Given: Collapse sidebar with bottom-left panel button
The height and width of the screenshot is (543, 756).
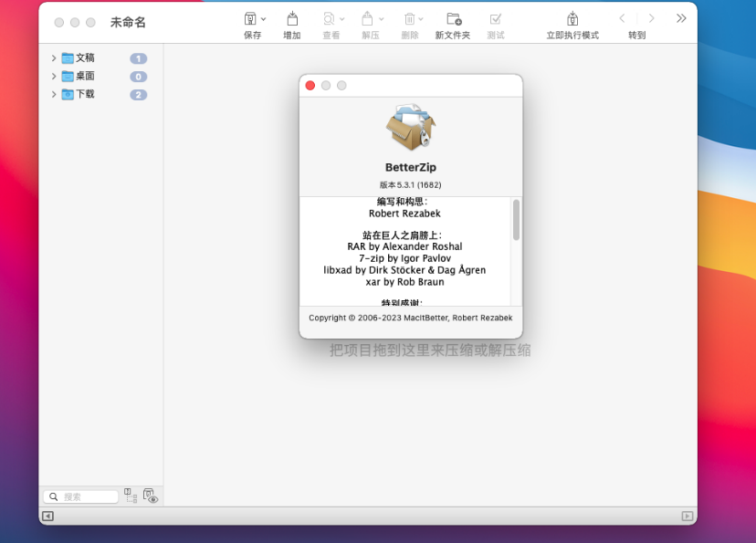Looking at the screenshot, I should point(47,516).
